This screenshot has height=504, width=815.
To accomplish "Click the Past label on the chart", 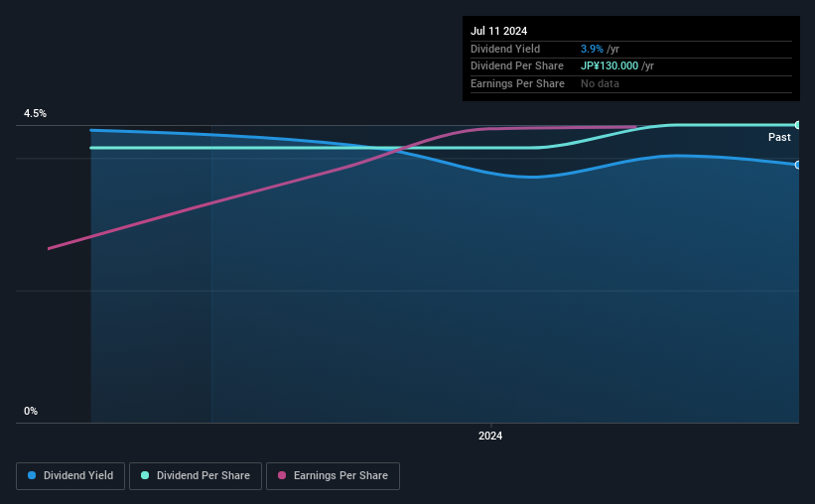I will coord(779,137).
